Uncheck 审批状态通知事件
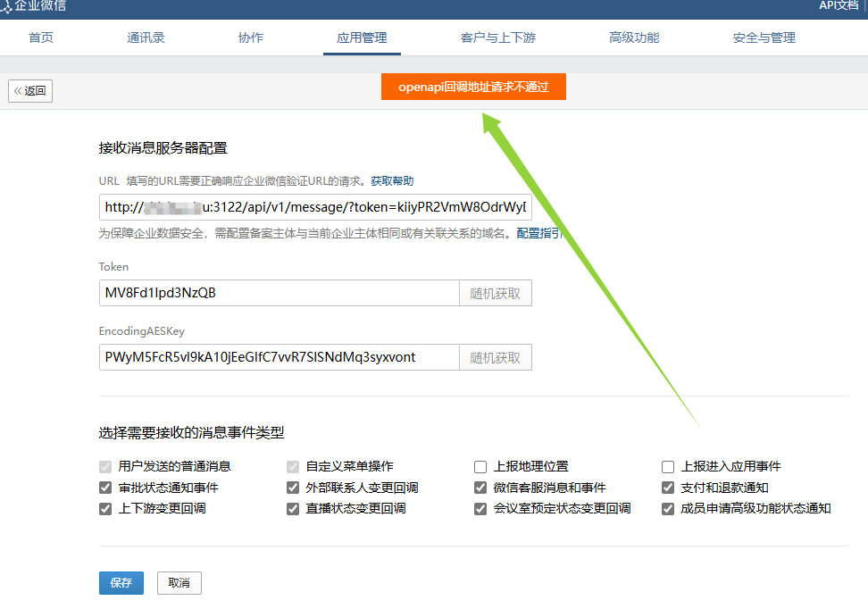 [x=105, y=488]
